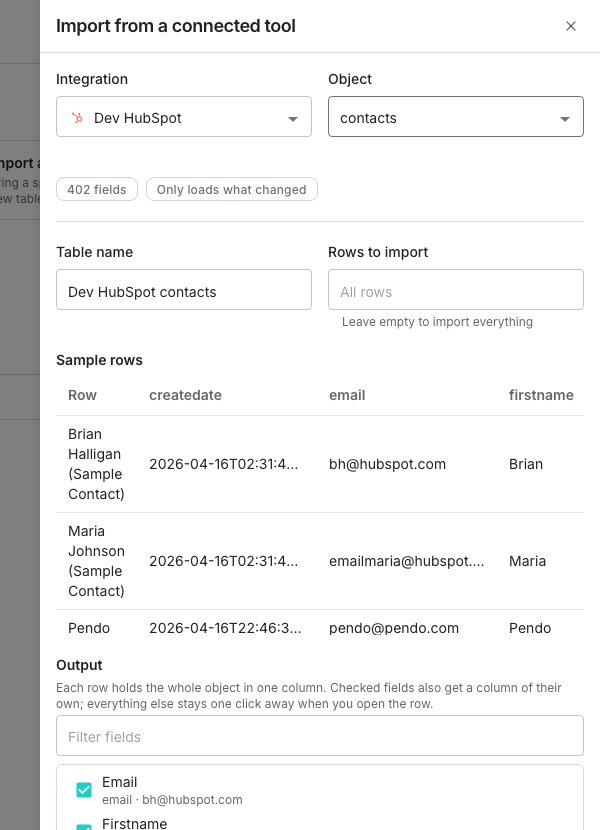The width and height of the screenshot is (600, 830).
Task: Click the 2026-04-16T22:46:3... createdate cell
Action: [x=225, y=628]
